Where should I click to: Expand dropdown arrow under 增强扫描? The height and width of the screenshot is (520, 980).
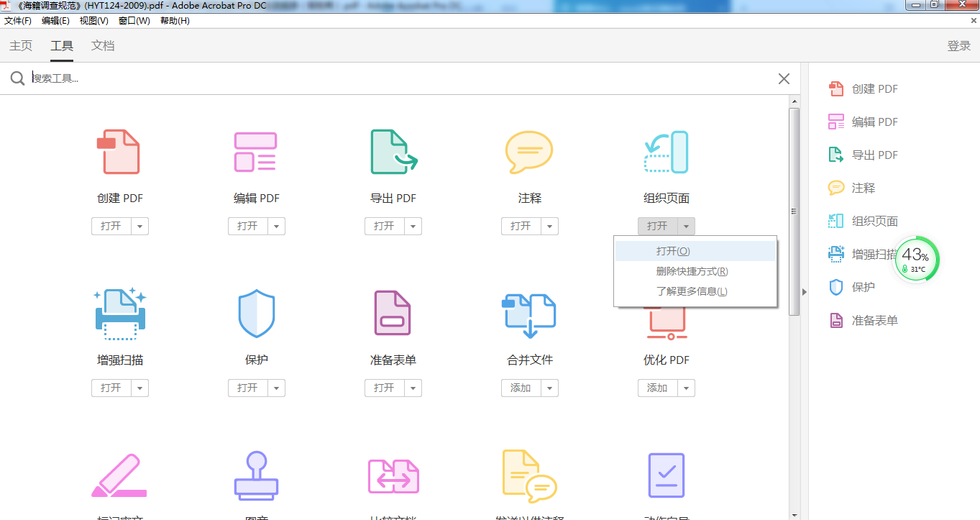(x=140, y=388)
